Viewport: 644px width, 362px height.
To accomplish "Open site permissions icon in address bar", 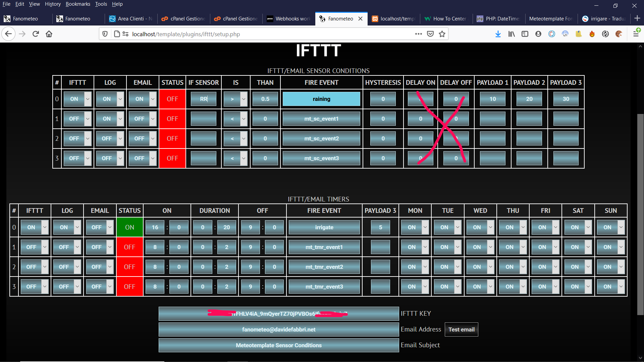I will 125,34.
